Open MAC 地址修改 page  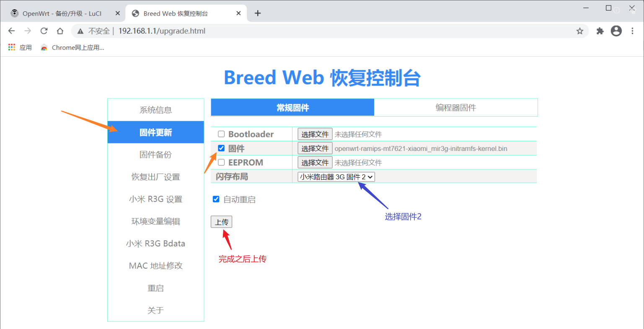pos(156,266)
